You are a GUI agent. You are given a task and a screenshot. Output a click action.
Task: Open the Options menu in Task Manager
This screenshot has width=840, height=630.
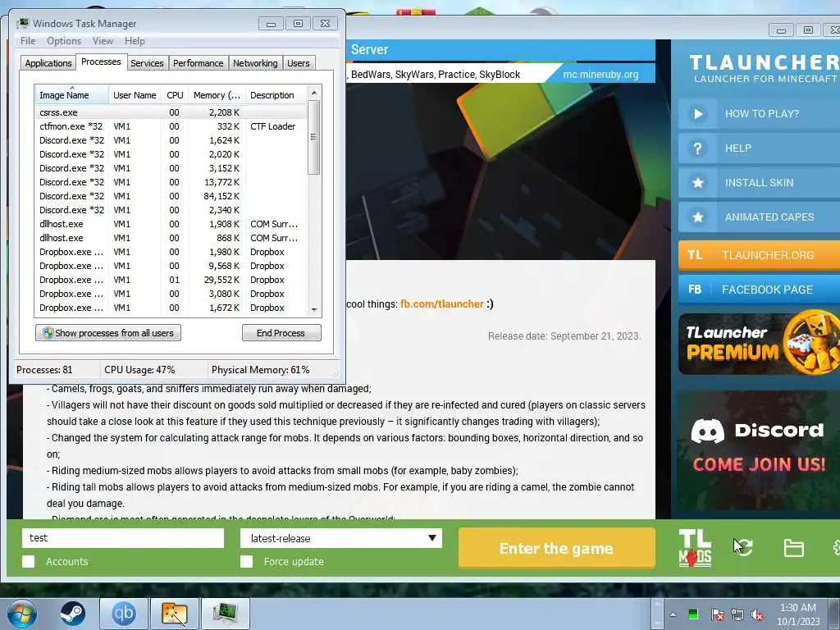click(x=64, y=41)
